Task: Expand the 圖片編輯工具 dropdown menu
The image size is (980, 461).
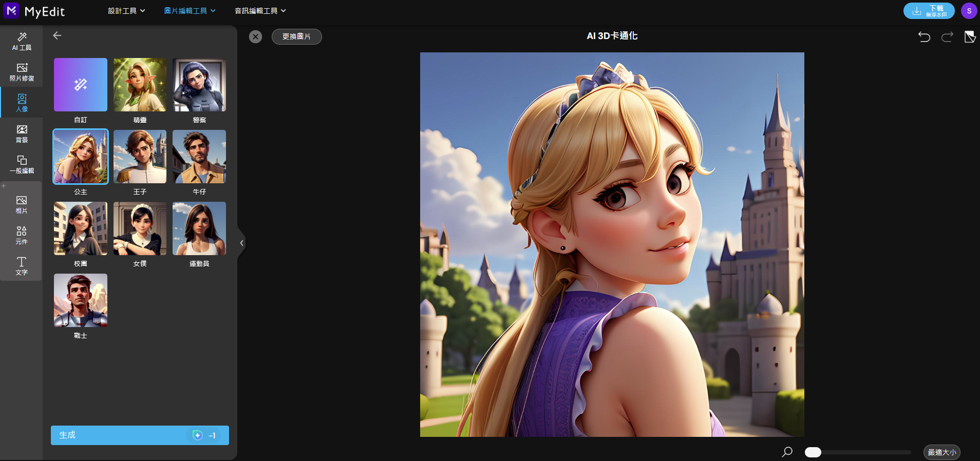Action: click(x=190, y=11)
